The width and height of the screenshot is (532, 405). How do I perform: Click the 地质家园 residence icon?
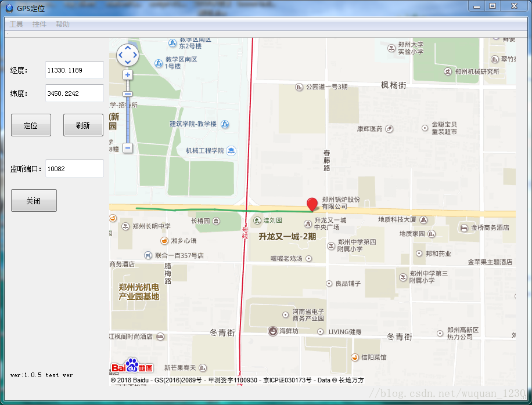(432, 234)
